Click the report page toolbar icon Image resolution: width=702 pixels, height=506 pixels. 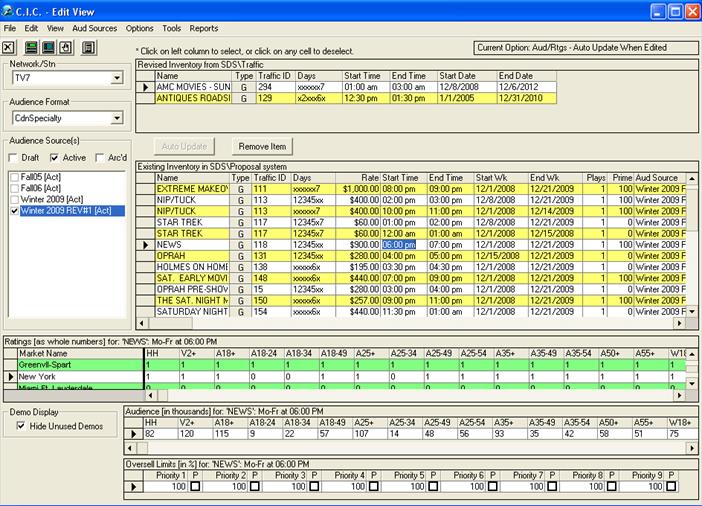[x=88, y=47]
